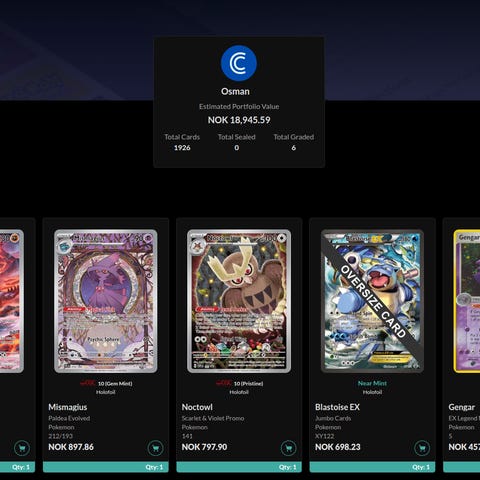The width and height of the screenshot is (480, 480).
Task: Click the Qty: 1 bar under Noctowl
Action: (239, 467)
